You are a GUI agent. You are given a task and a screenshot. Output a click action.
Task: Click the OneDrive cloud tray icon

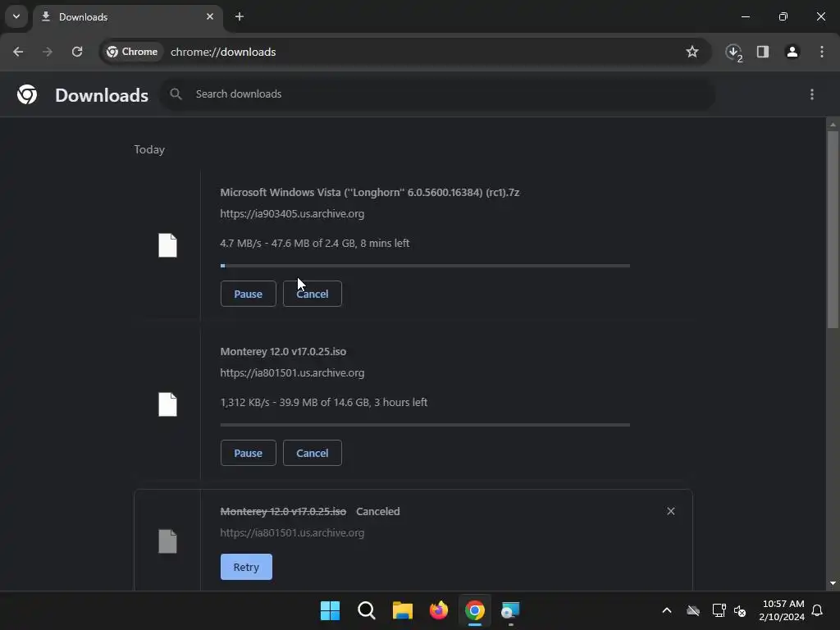click(693, 610)
